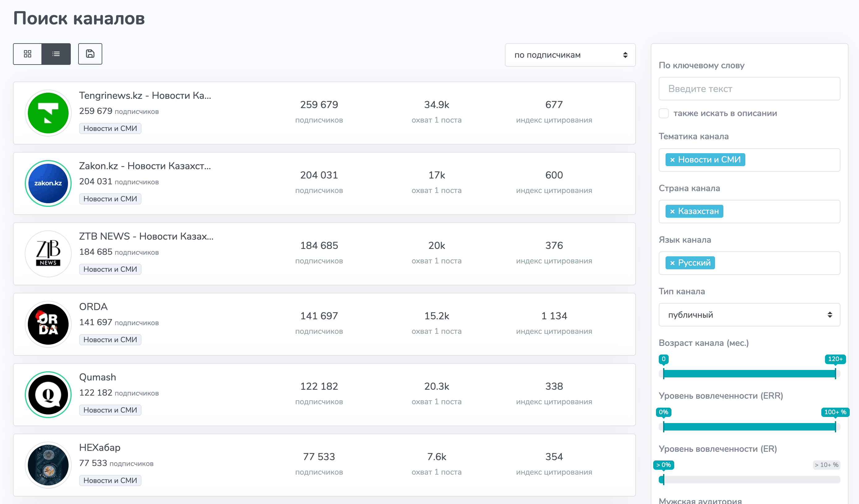Image resolution: width=859 pixels, height=504 pixels.
Task: Remove the Казахстан country filter tag
Action: click(672, 211)
